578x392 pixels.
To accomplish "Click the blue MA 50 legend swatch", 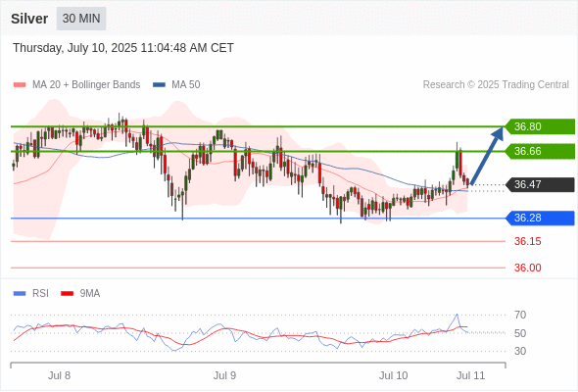I will click(x=159, y=85).
